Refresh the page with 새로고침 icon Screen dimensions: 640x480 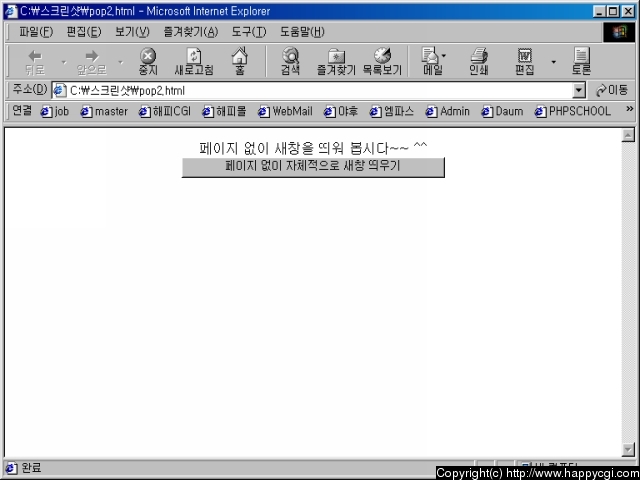[194, 62]
